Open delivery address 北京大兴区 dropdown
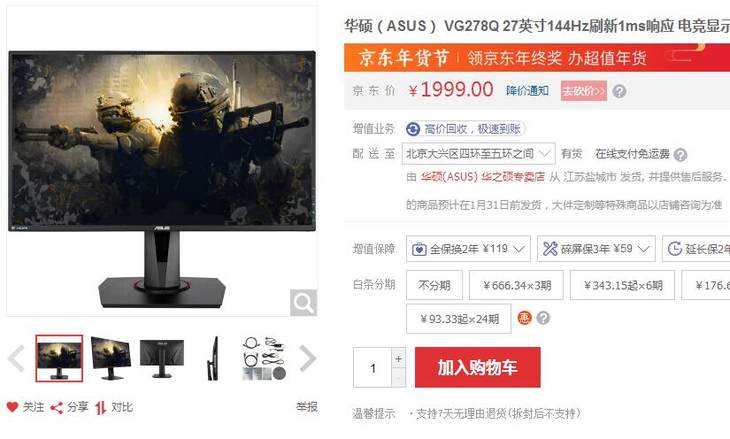Screen dimensions: 730x439 click(479, 153)
